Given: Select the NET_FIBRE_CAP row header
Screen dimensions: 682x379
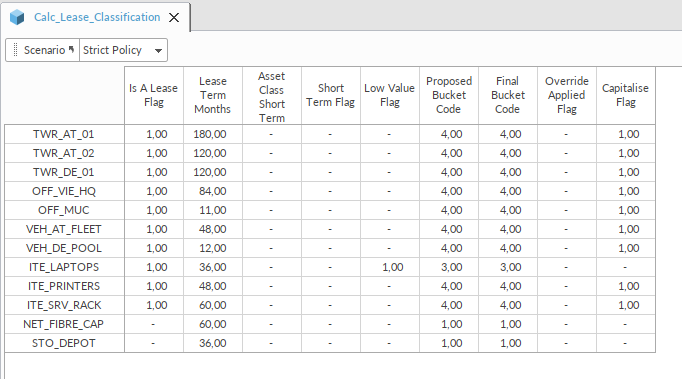Looking at the screenshot, I should click(x=64, y=324).
